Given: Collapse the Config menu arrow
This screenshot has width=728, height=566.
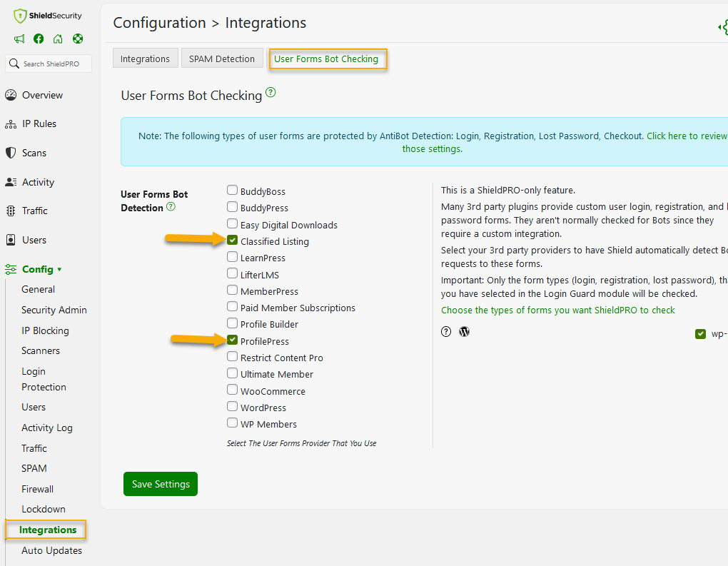Looking at the screenshot, I should pos(59,269).
